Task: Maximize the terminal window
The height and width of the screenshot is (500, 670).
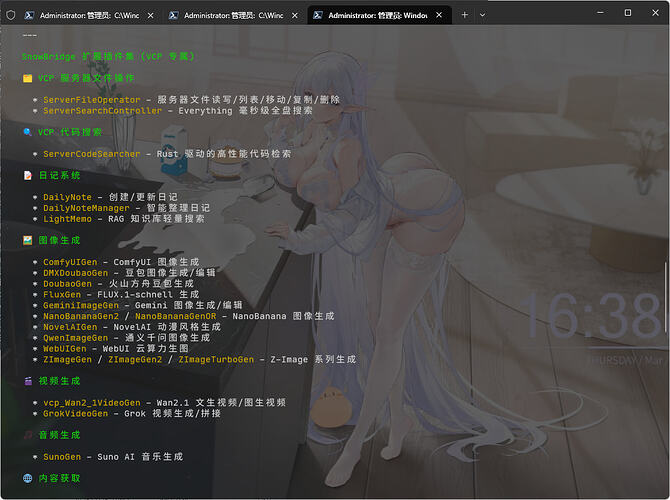Action: point(628,13)
